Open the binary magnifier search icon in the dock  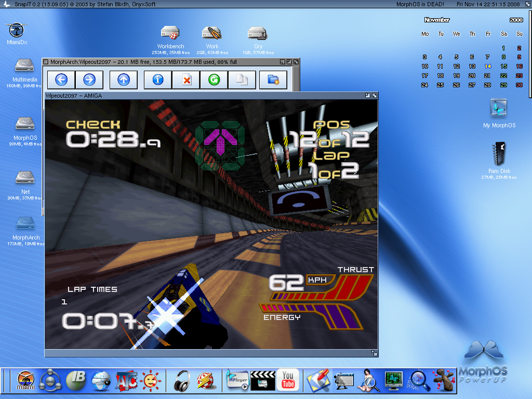(x=419, y=380)
